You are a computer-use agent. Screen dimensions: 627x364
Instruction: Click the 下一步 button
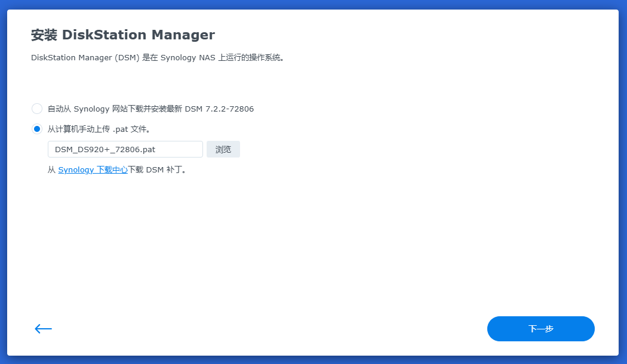coord(540,329)
